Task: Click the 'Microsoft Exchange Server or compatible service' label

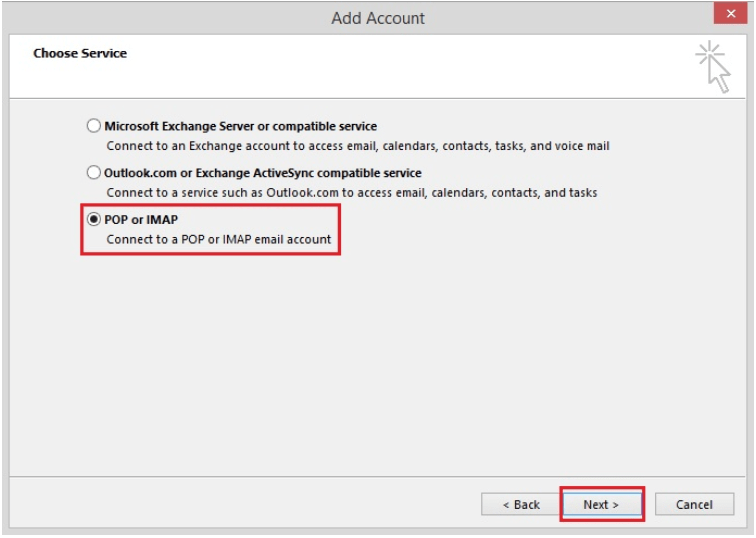Action: coord(240,127)
